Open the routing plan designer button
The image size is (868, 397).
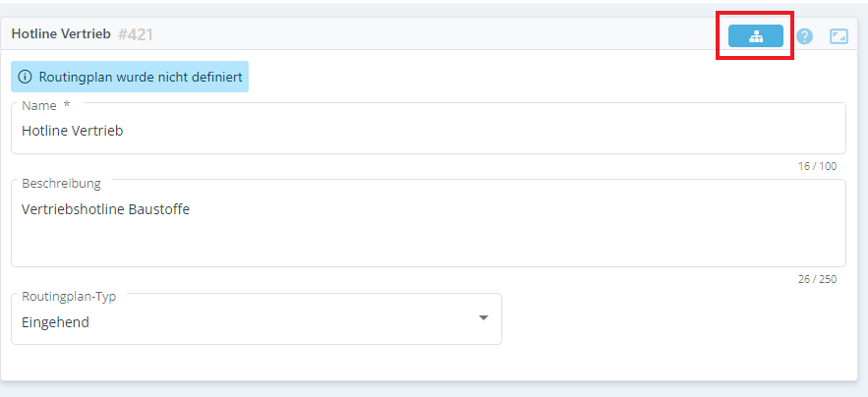755,36
